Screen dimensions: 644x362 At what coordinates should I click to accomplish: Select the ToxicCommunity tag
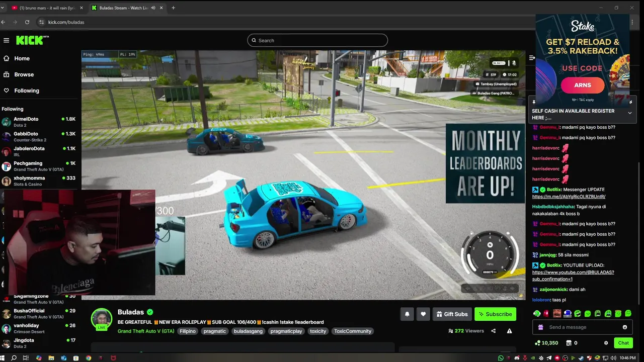click(x=353, y=331)
